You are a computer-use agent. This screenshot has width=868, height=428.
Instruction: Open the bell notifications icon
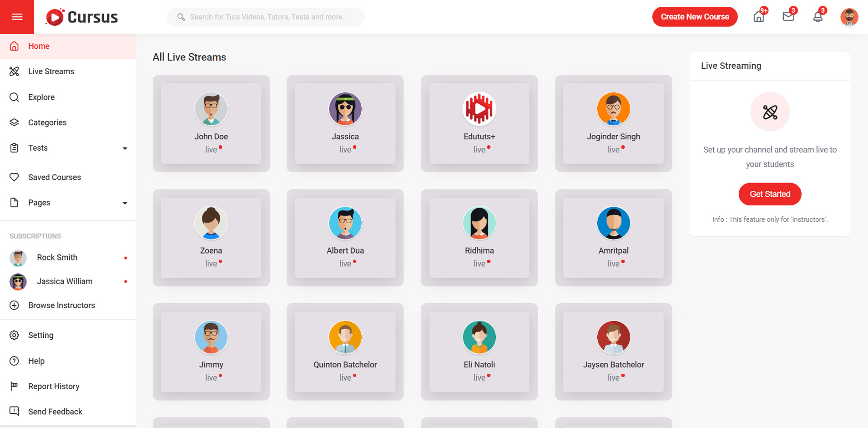[x=818, y=17]
